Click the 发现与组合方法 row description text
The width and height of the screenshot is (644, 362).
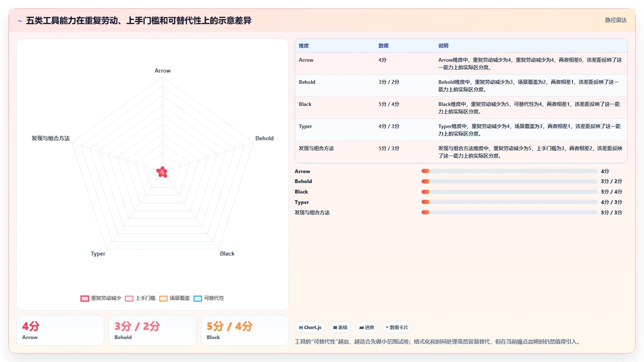530,152
